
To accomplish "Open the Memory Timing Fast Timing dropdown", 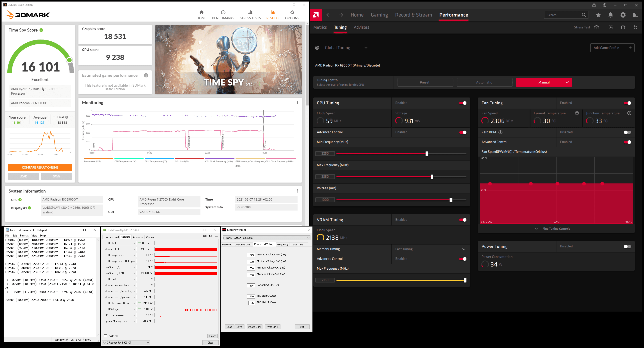I will 464,249.
